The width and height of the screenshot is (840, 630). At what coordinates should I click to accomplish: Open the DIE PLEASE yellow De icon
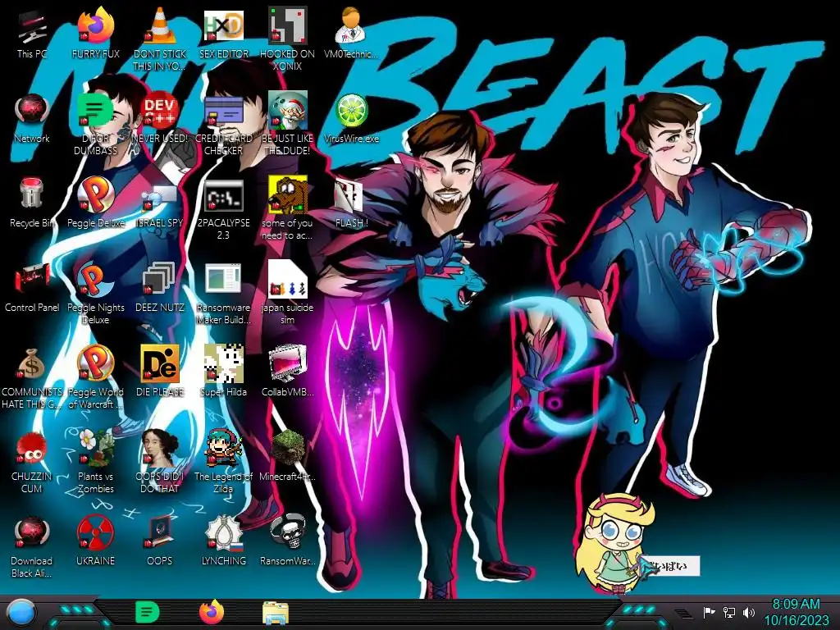point(160,372)
